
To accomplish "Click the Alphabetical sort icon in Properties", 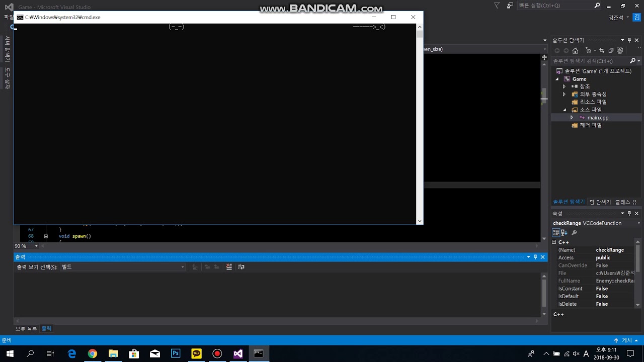I will coord(564,233).
